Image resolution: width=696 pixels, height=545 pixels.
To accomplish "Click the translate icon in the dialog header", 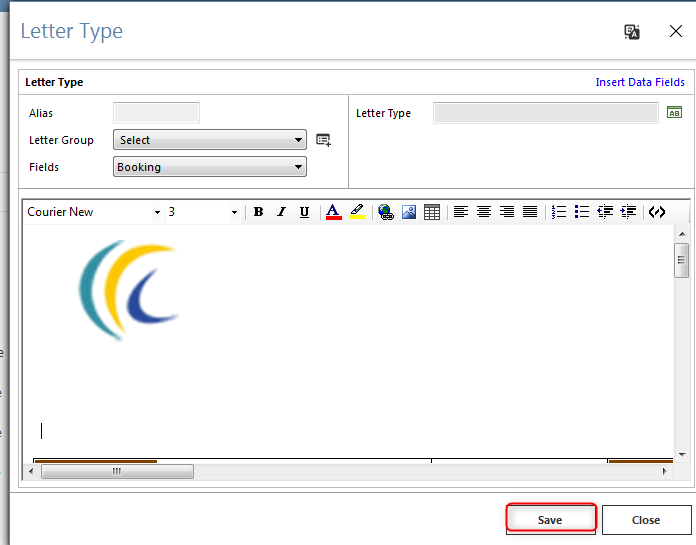I will tap(632, 32).
